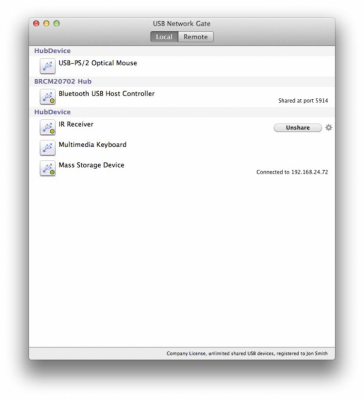Viewport: 364px width, 400px height.
Task: Unshare the IR Receiver device
Action: click(x=298, y=128)
